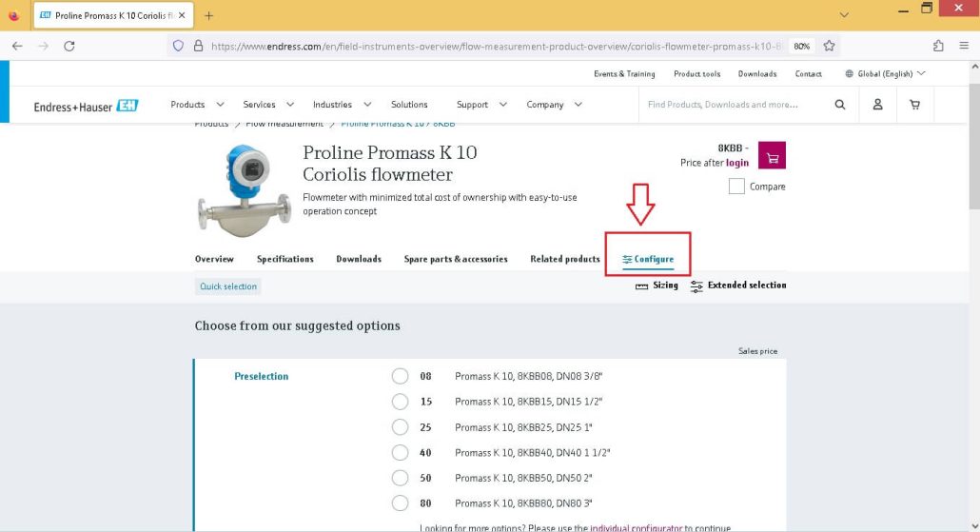This screenshot has height=532, width=980.
Task: Switch to the Related products tab
Action: click(x=565, y=259)
